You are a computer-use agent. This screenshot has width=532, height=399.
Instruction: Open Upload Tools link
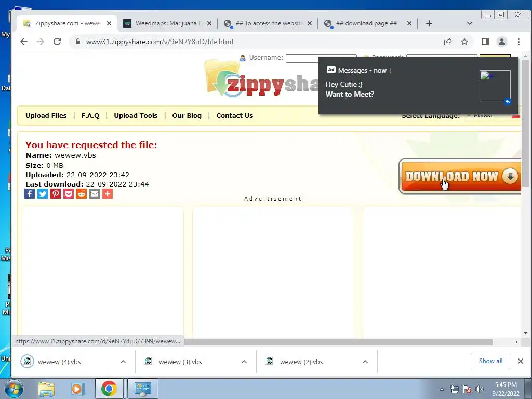pyautogui.click(x=136, y=116)
